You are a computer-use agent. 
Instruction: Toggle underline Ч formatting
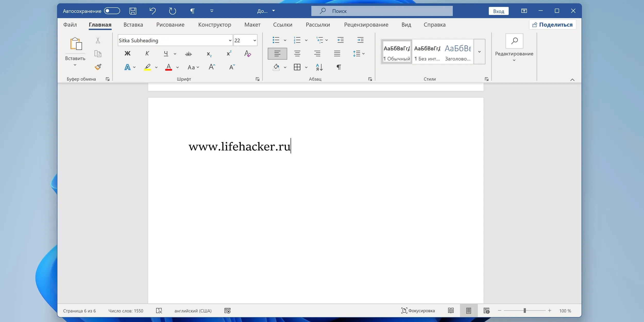166,54
